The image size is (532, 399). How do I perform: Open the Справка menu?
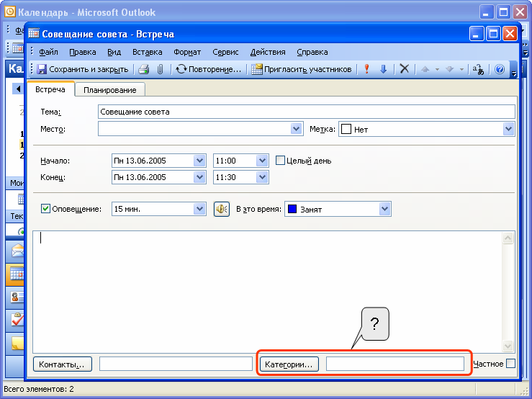click(x=312, y=52)
